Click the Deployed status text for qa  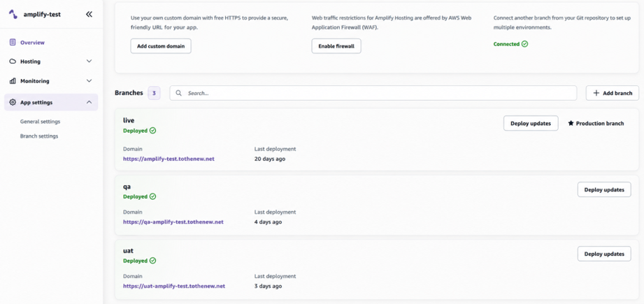coord(136,196)
